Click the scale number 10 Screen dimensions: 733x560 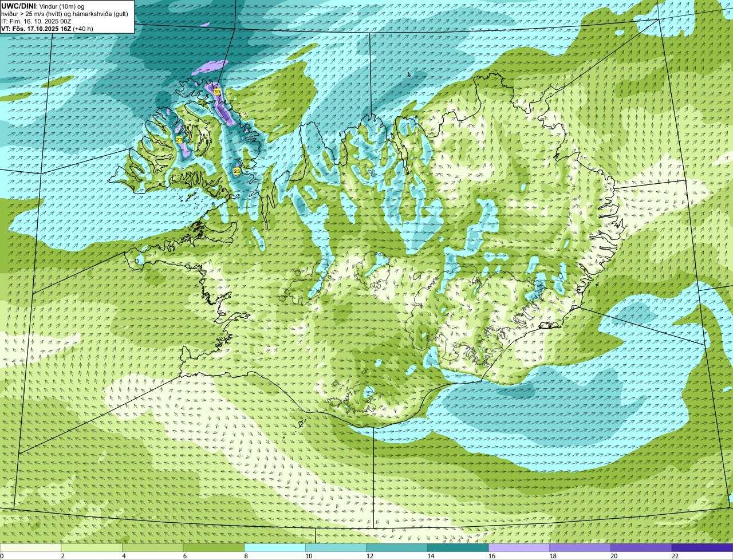(x=308, y=556)
